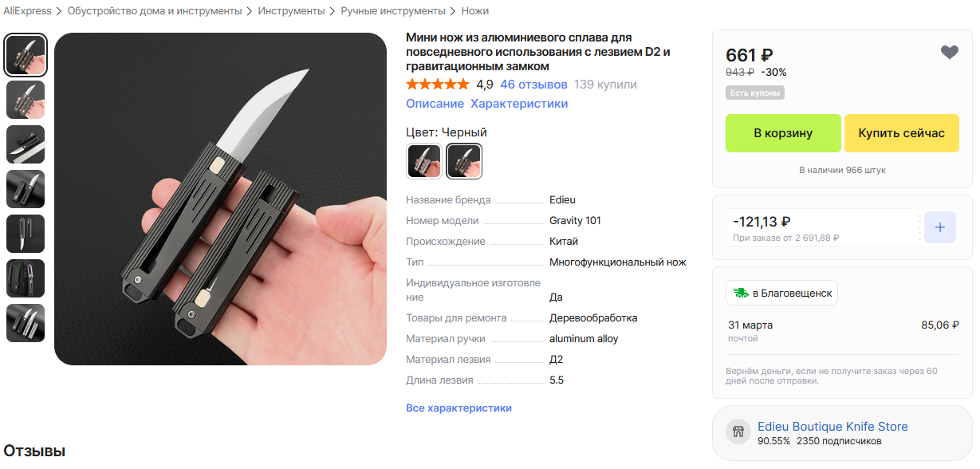The width and height of the screenshot is (980, 469).
Task: Click the green delivery truck icon
Action: pyautogui.click(x=741, y=293)
